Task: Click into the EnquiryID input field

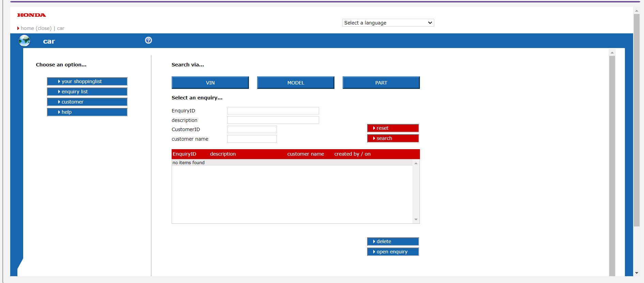Action: (x=273, y=111)
